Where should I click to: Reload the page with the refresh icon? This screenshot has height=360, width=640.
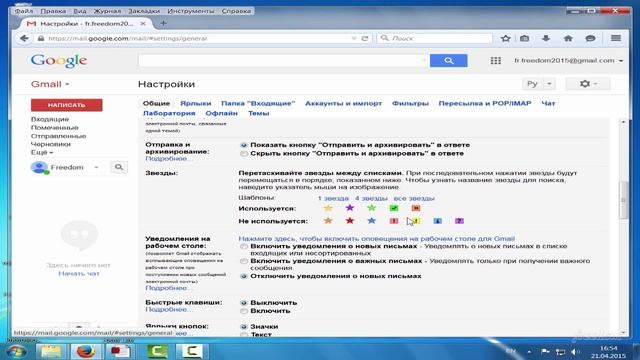[365, 38]
